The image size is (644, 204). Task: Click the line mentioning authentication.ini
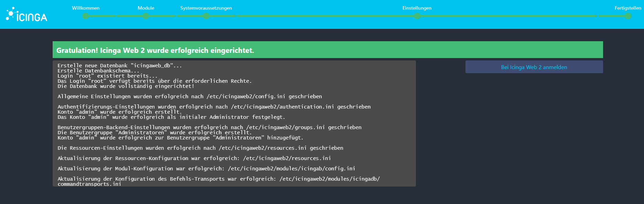[214, 107]
